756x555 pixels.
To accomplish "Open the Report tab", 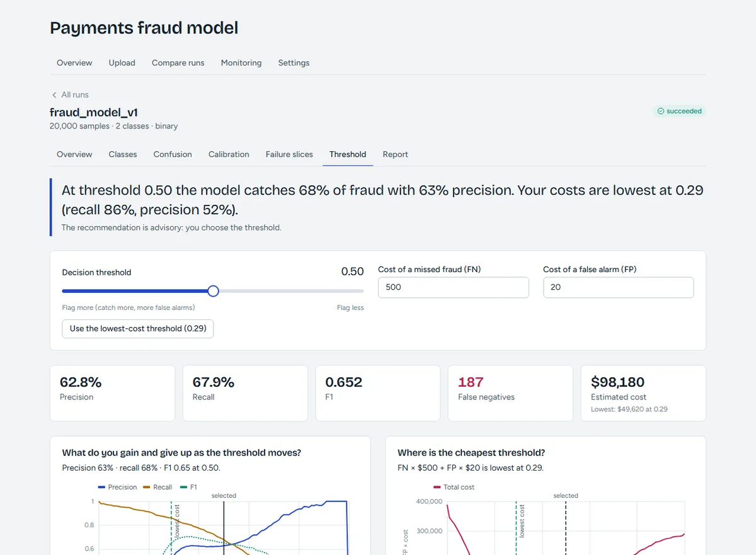I will click(396, 154).
